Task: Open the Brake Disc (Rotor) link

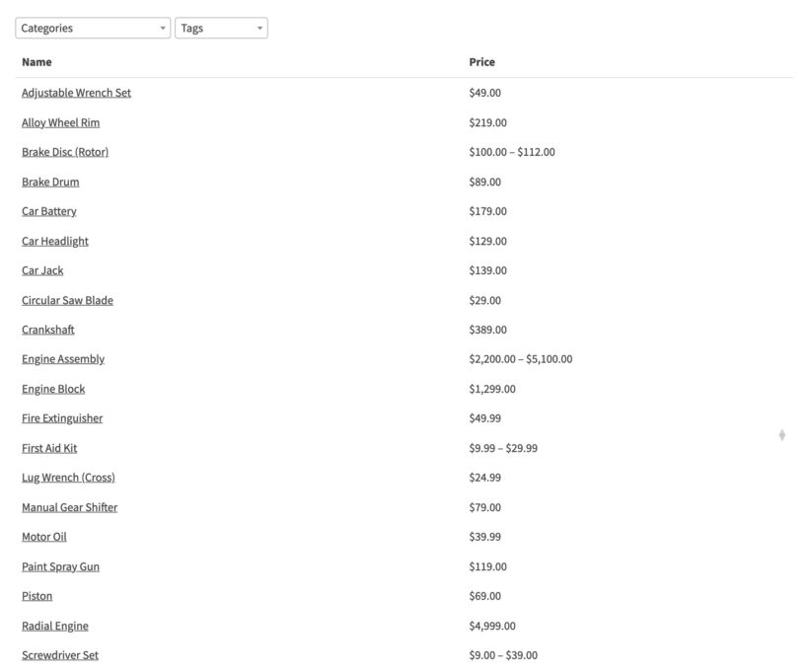Action: [65, 152]
